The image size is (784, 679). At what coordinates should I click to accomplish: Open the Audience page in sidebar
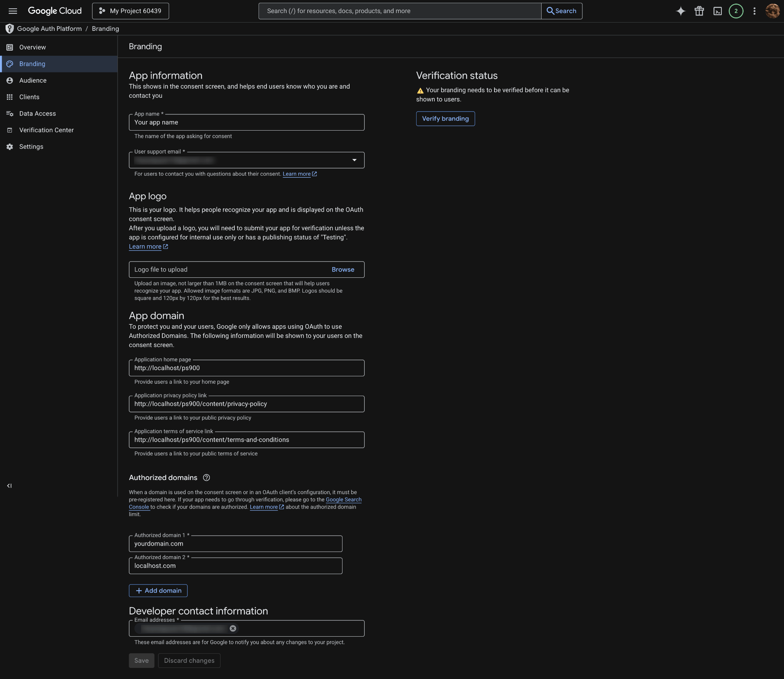click(32, 80)
